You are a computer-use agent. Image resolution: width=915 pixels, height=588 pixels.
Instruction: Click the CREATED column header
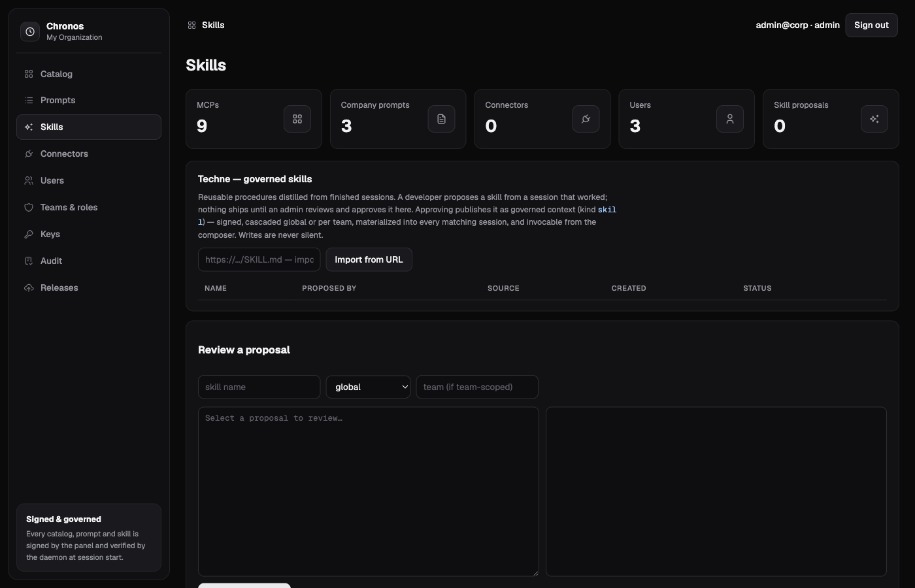pyautogui.click(x=629, y=288)
